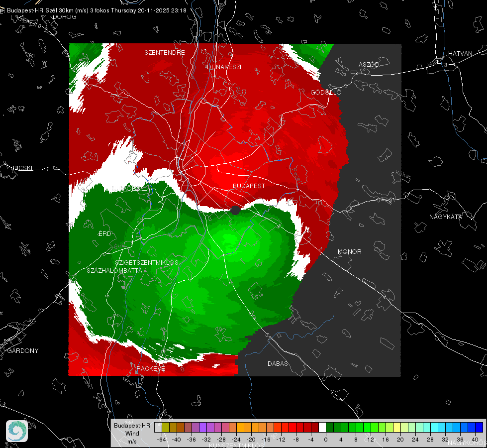Click the ERD town label
Image resolution: width=487 pixels, height=448 pixels.
click(x=104, y=234)
